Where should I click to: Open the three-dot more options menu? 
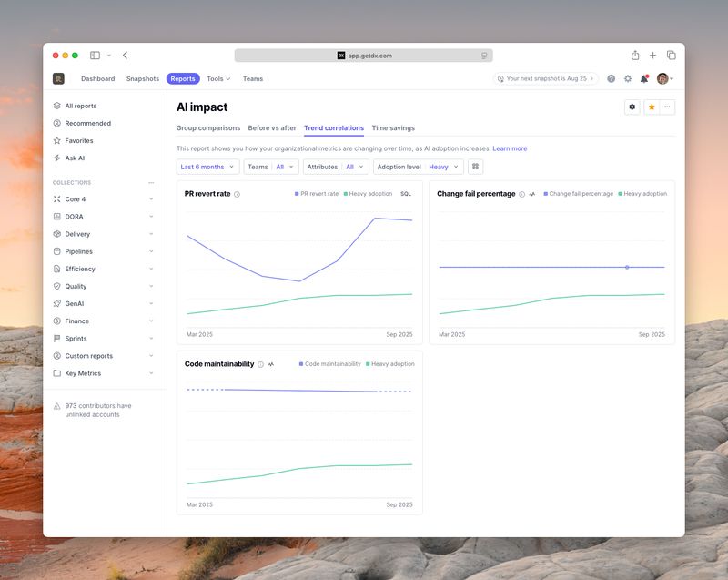[668, 107]
